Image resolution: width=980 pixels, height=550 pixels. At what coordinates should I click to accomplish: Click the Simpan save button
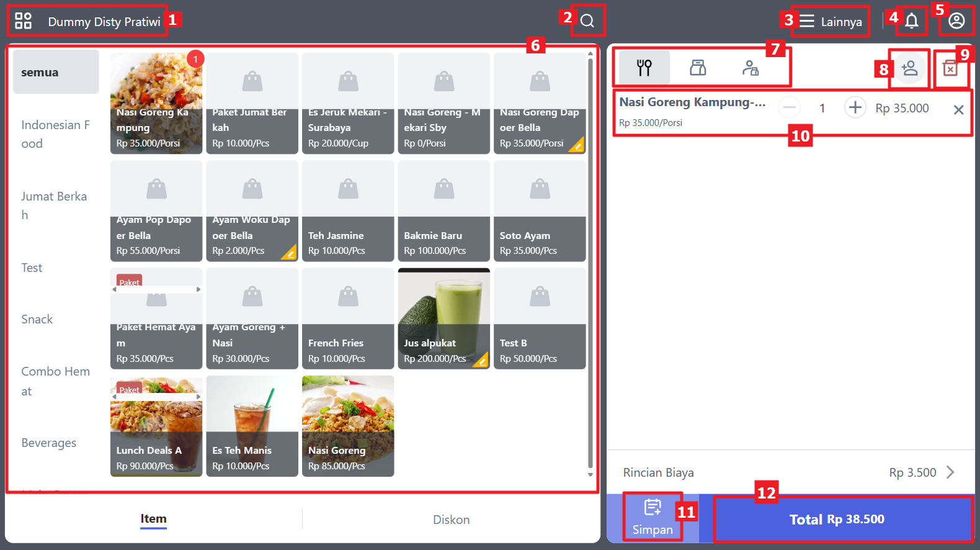pos(653,517)
